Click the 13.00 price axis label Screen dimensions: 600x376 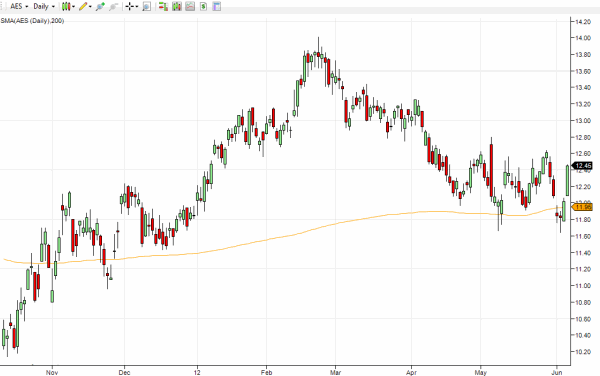click(583, 120)
